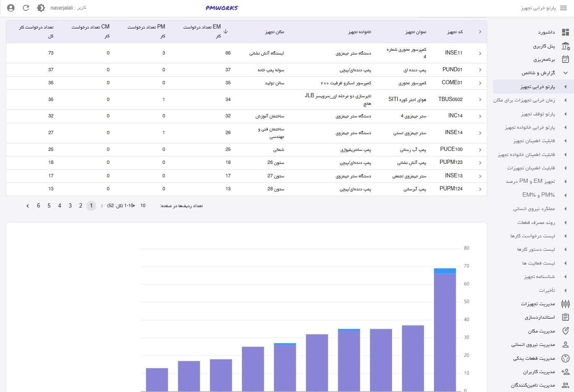Select the پنل کاربری user panel icon
Image resolution: width=574 pixels, height=392 pixels.
click(566, 46)
